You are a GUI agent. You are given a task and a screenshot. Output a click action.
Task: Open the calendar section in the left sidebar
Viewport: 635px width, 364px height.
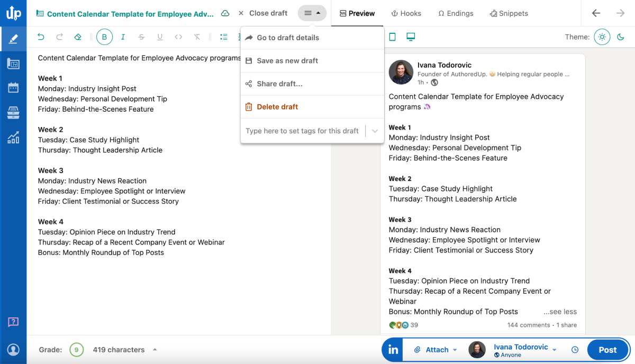pyautogui.click(x=13, y=87)
